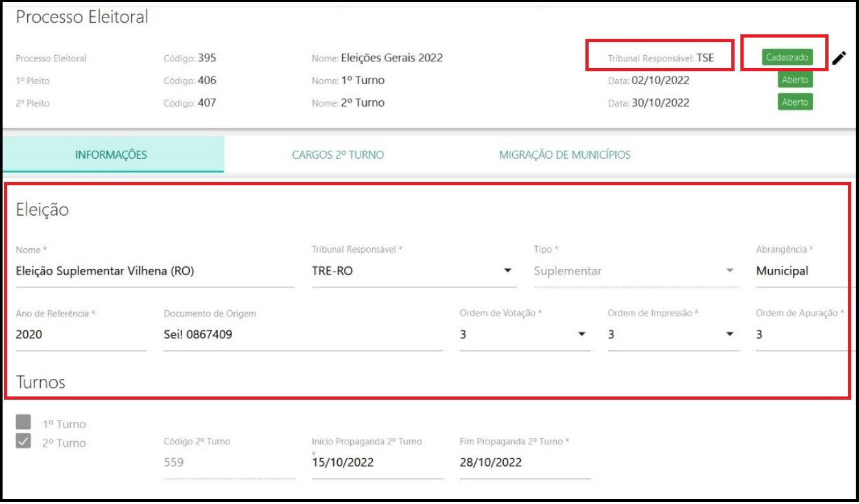This screenshot has width=859, height=504.
Task: Click the Ano de Referência field
Action: (80, 335)
